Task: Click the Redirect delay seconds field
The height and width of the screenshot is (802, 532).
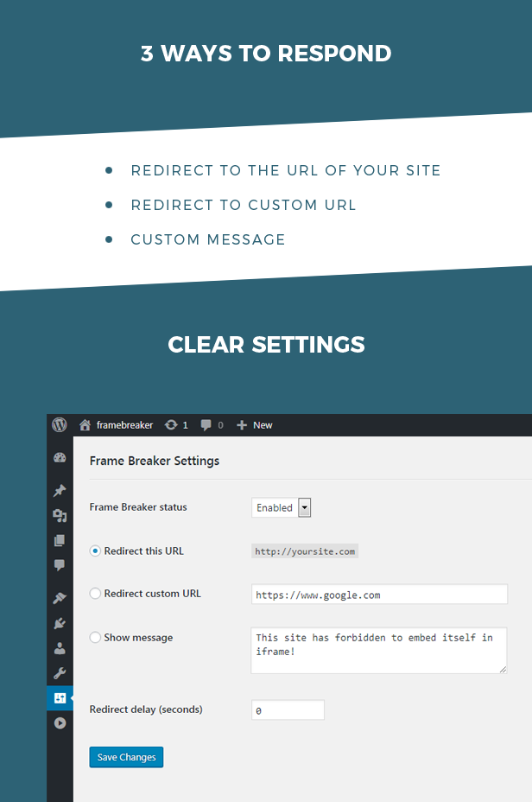Action: (x=288, y=710)
